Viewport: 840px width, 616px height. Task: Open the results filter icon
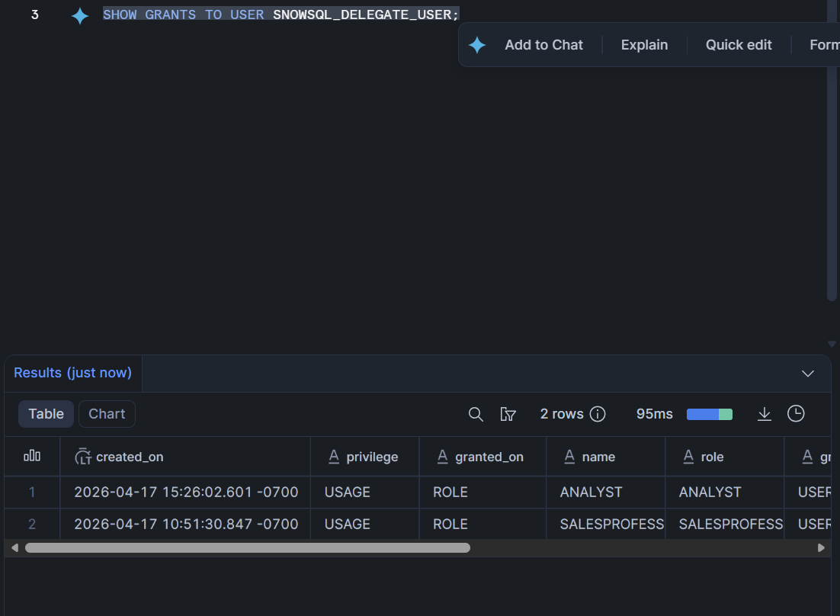point(508,414)
